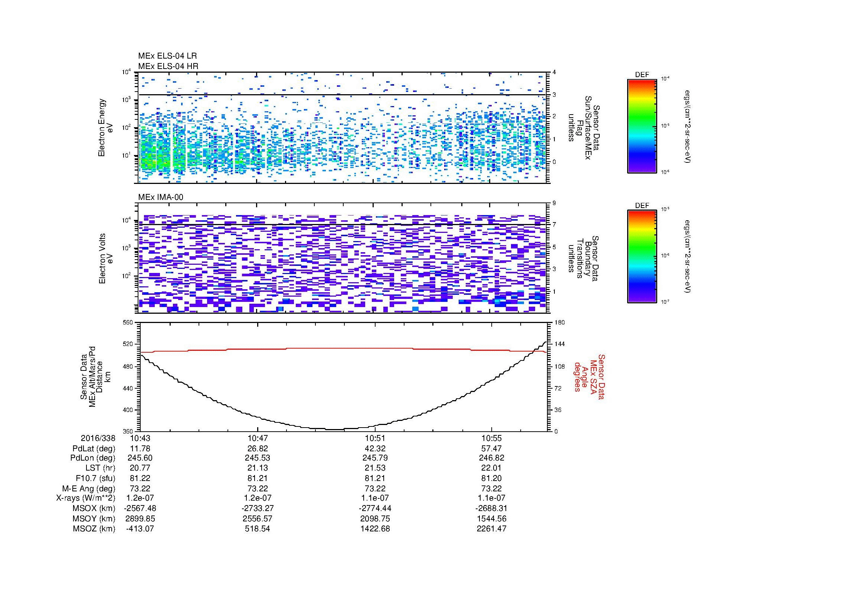Click the 'X-rays (W/m**2)' row label

pyautogui.click(x=85, y=498)
